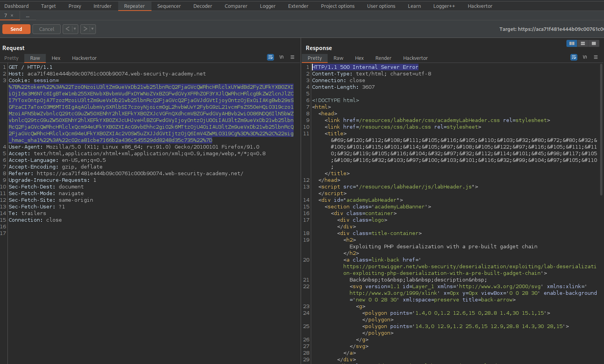Open the Logger tab
The width and height of the screenshot is (604, 364).
click(268, 6)
